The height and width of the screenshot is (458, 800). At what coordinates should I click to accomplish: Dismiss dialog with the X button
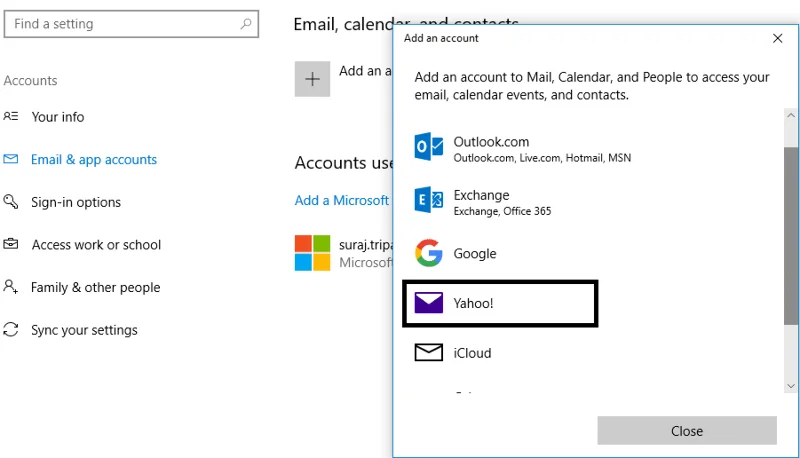(778, 38)
